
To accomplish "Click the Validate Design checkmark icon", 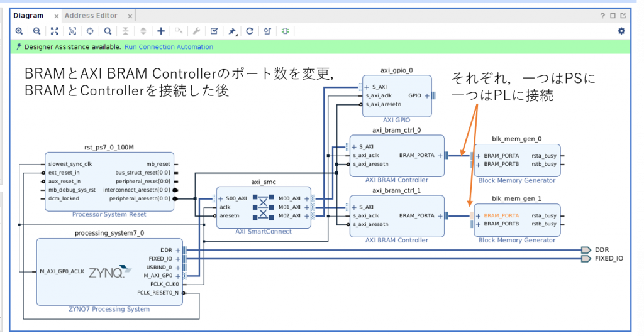I will pos(214,31).
